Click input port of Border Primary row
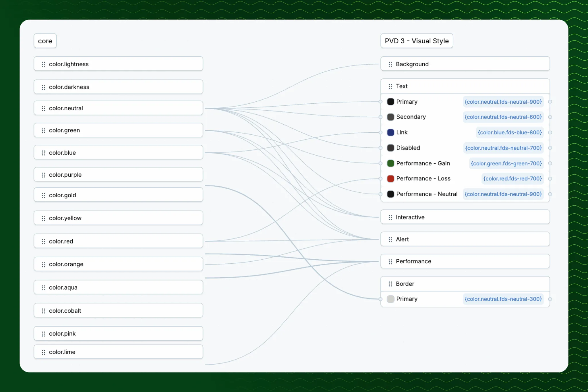 coord(380,299)
